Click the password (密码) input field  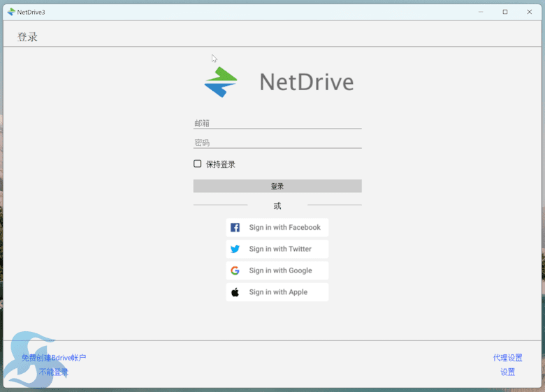pyautogui.click(x=277, y=143)
